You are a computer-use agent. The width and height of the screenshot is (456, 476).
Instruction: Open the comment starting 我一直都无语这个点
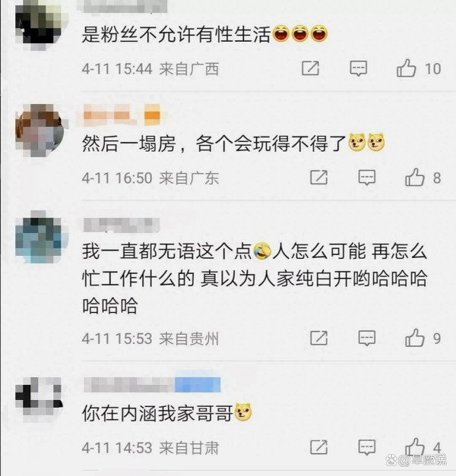click(x=255, y=279)
